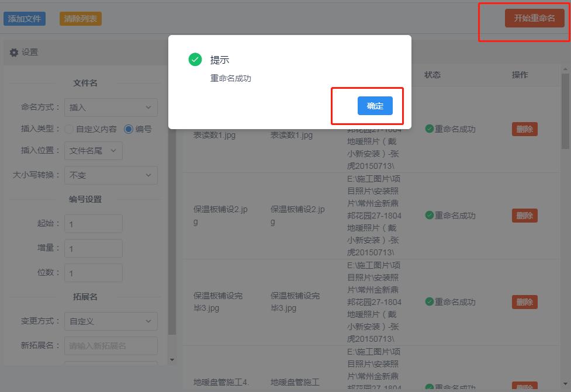The image size is (571, 392).
Task: Click the 新拓展名 extension input field
Action: point(111,345)
